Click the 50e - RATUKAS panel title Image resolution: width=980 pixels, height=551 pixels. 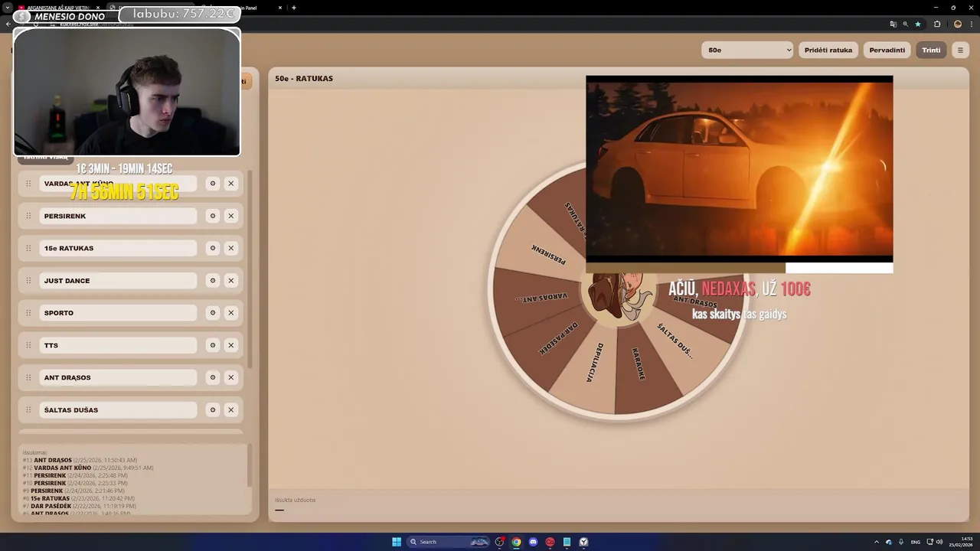tap(304, 78)
